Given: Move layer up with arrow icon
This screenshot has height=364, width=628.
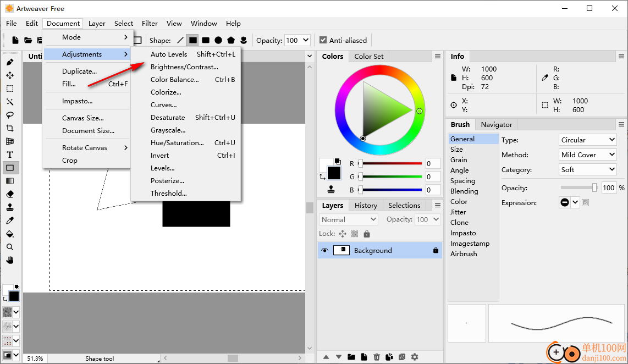Looking at the screenshot, I should (x=326, y=357).
